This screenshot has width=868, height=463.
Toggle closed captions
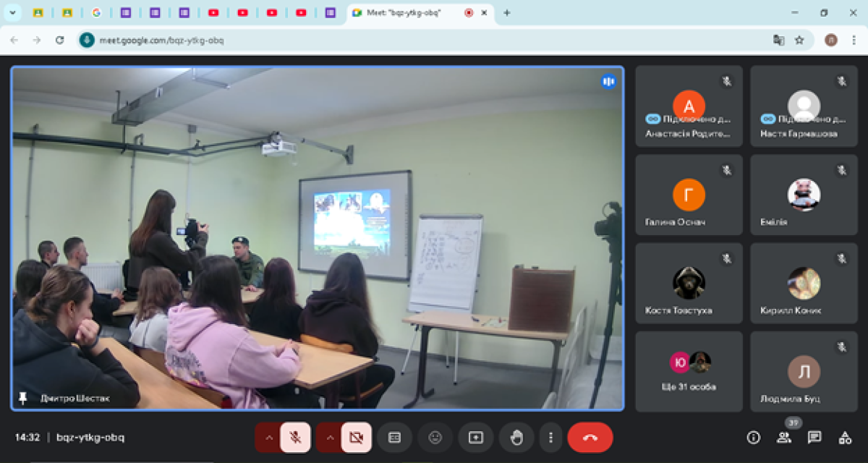(395, 438)
